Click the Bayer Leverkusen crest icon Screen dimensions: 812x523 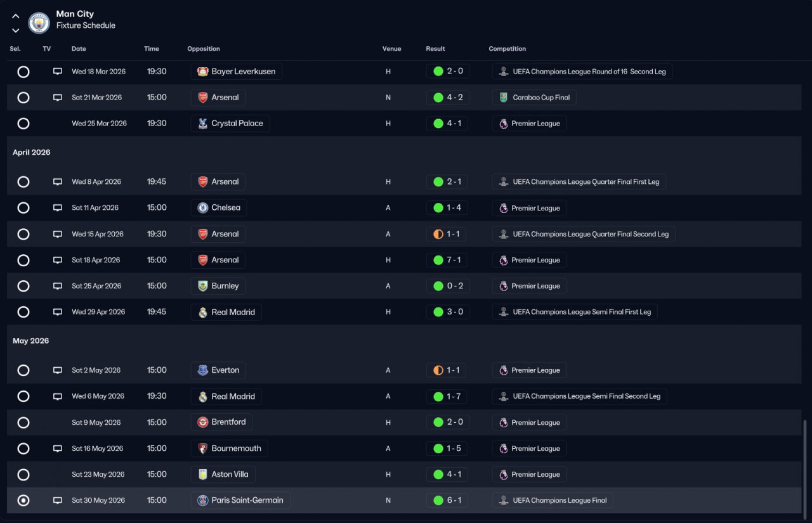tap(202, 72)
